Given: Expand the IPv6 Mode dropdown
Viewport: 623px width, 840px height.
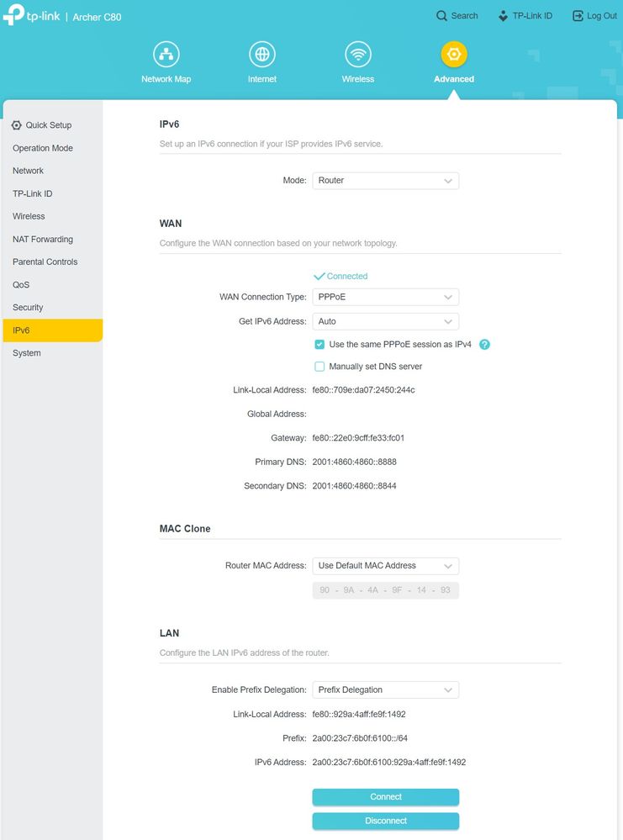Looking at the screenshot, I should (385, 180).
